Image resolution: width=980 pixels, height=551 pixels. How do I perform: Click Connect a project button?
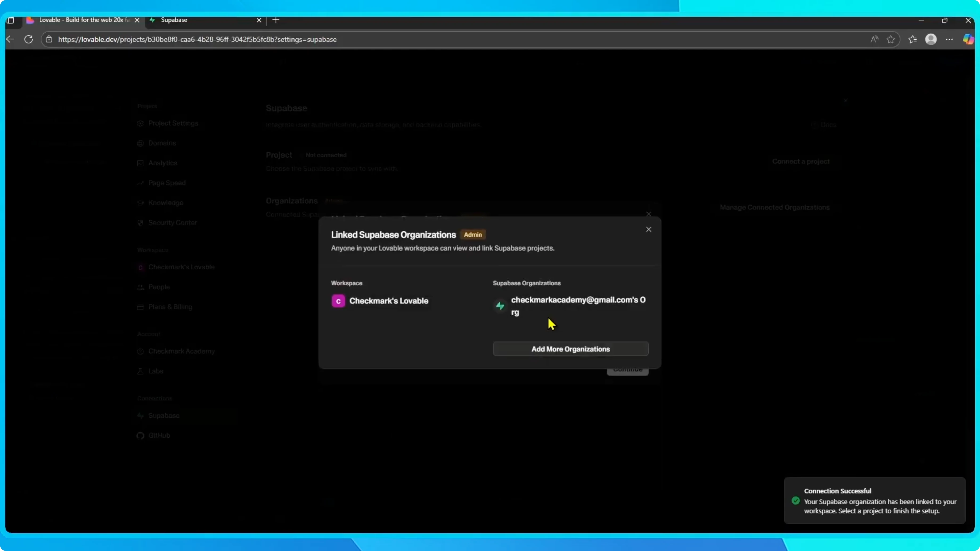801,161
